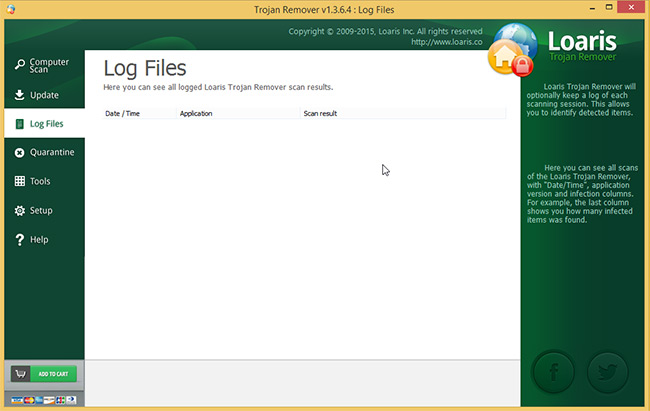The height and width of the screenshot is (411, 650).
Task: Click the Application column header
Action: [196, 114]
